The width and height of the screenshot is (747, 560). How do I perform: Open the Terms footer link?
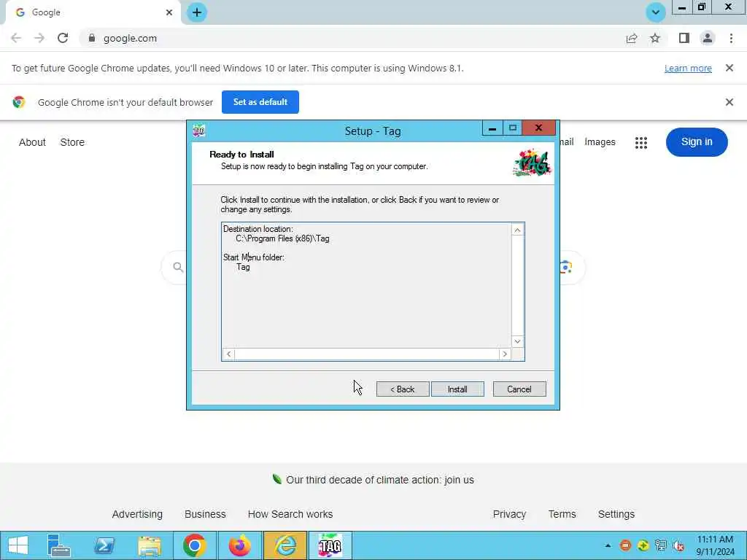(562, 514)
